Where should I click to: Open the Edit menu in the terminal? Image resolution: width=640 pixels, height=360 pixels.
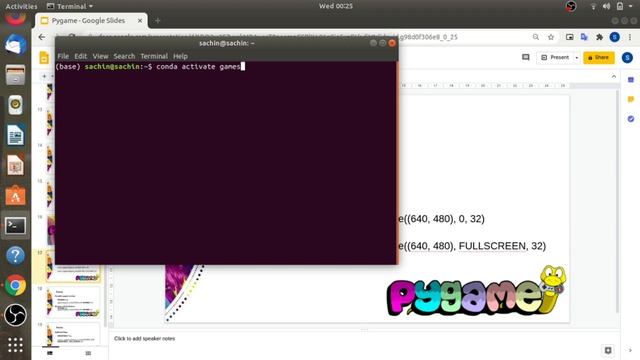pyautogui.click(x=80, y=56)
